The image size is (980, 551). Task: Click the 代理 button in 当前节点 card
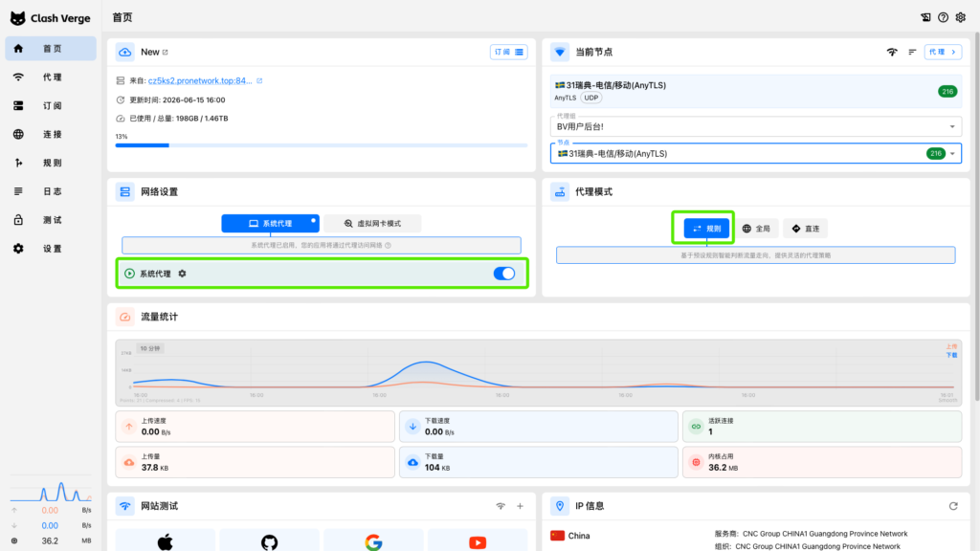click(x=943, y=52)
